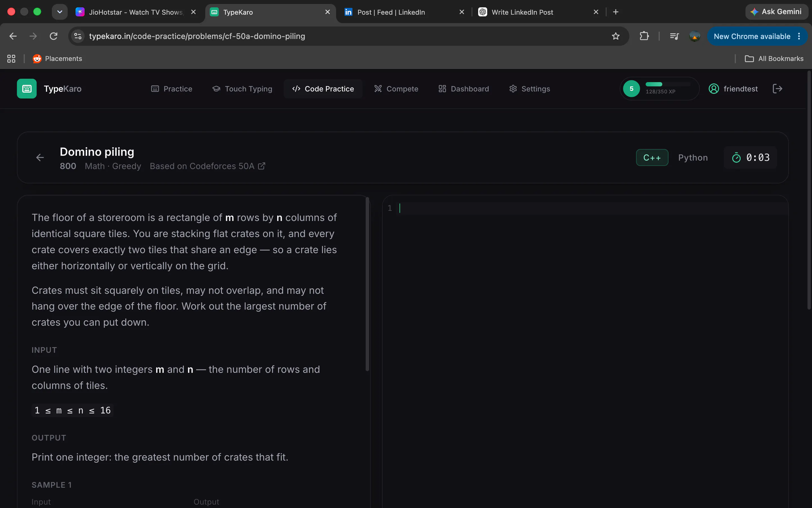Screen dimensions: 812x508
Task: Click the Chrome profile avatar
Action: tap(694, 36)
